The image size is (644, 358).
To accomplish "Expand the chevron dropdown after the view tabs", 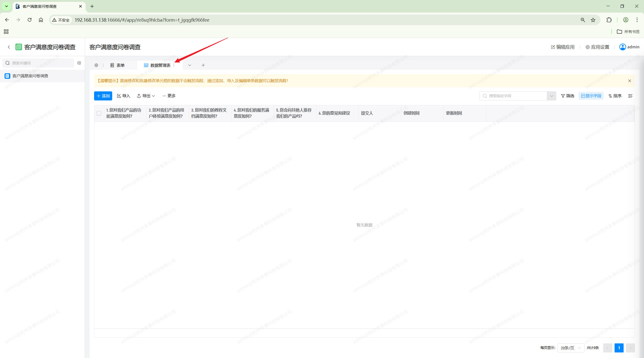I will (x=190, y=65).
